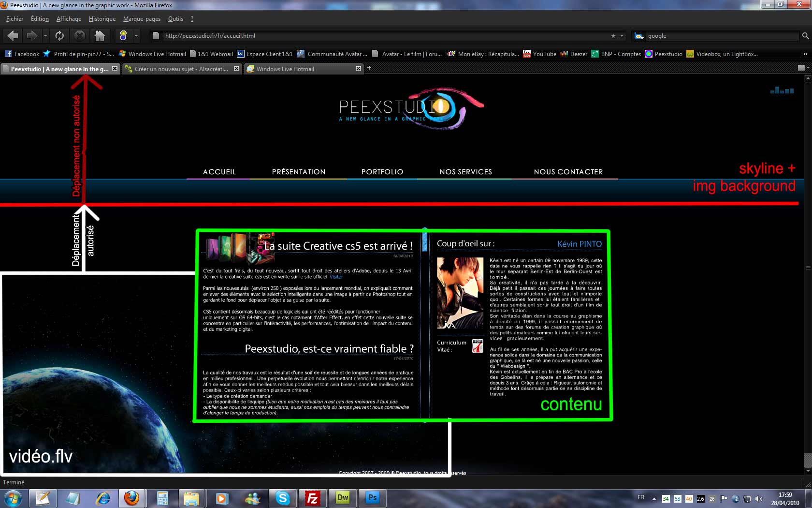Image resolution: width=812 pixels, height=508 pixels.
Task: Close the Windows Live Hotmail tab
Action: (358, 69)
